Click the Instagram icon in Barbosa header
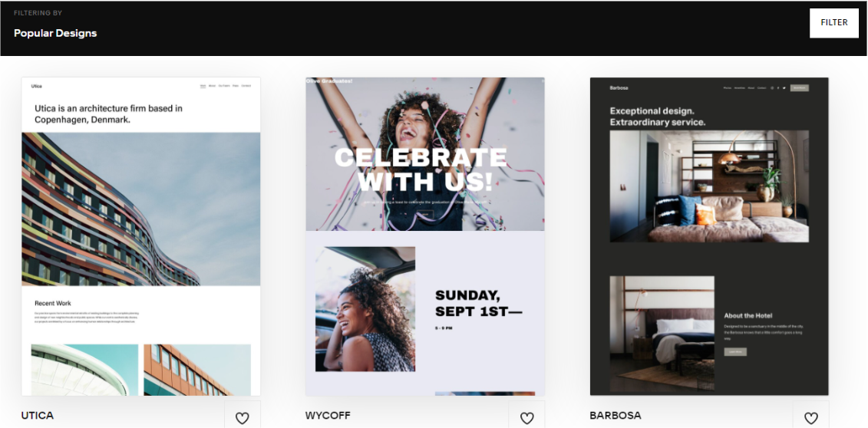The image size is (868, 428). (771, 88)
